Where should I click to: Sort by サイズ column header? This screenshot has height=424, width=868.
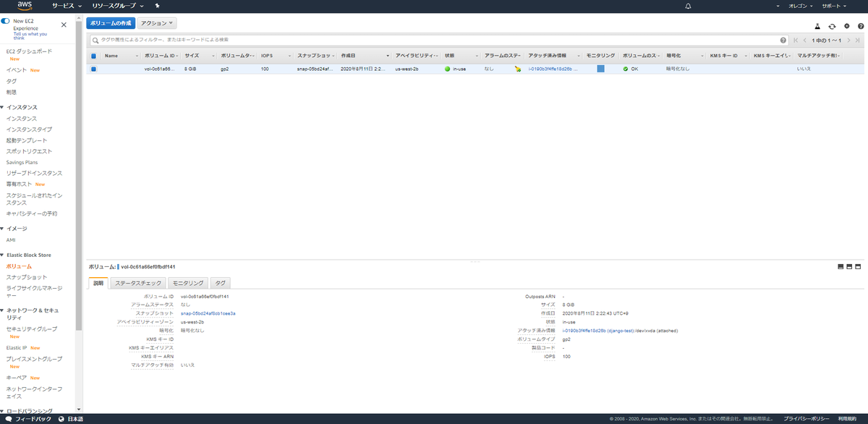click(192, 56)
